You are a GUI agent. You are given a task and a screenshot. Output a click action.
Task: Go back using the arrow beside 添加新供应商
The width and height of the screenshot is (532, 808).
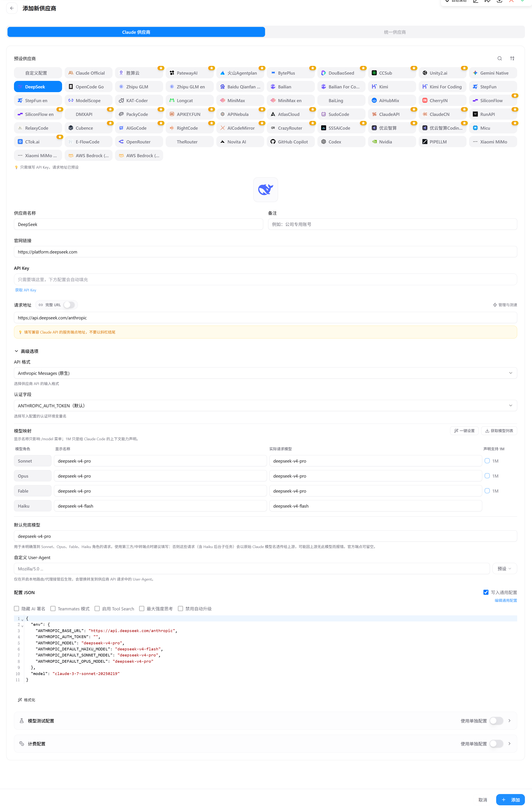(12, 8)
